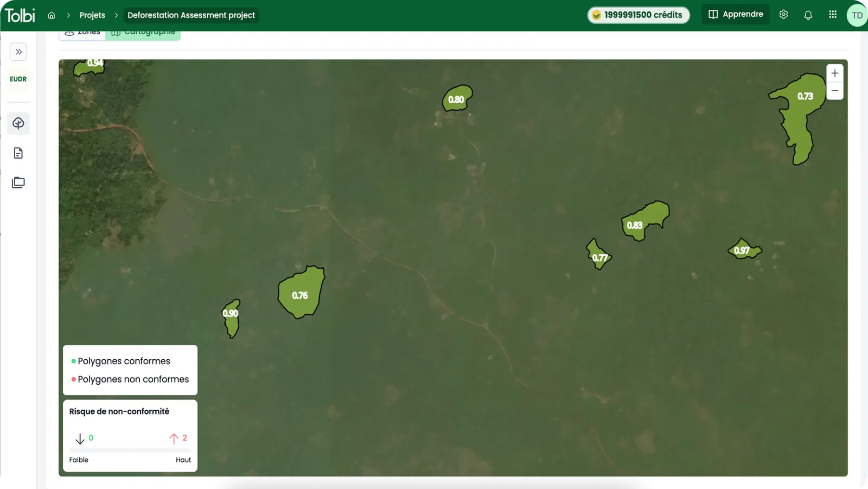
Task: Open the folders sidebar icon
Action: tap(18, 182)
